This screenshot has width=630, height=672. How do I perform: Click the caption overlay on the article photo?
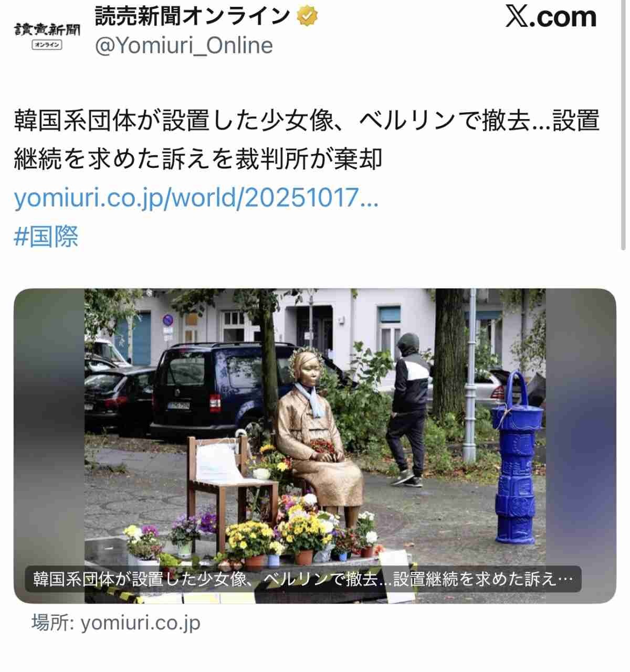coord(303,579)
